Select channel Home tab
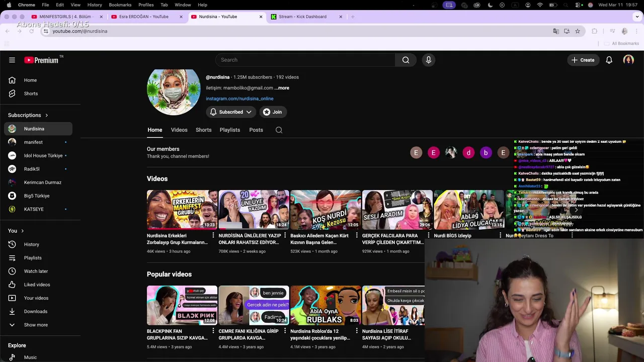The height and width of the screenshot is (362, 644). click(154, 130)
